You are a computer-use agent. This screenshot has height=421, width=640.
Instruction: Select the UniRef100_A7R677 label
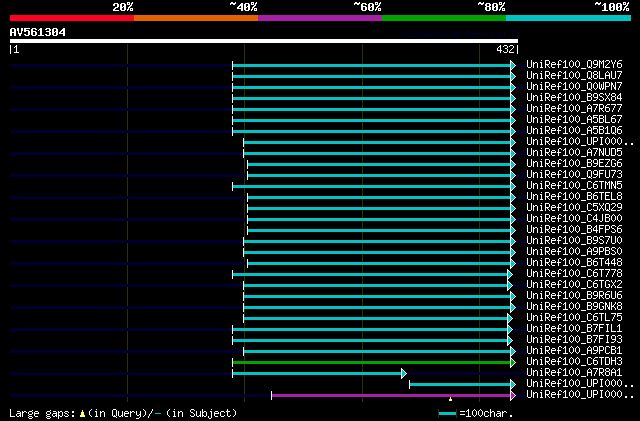[x=574, y=109]
